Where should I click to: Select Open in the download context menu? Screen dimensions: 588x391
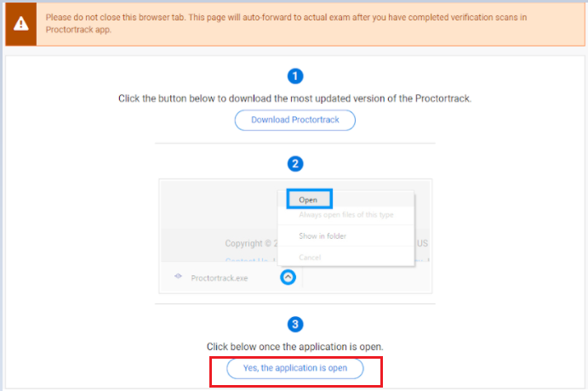click(x=309, y=199)
